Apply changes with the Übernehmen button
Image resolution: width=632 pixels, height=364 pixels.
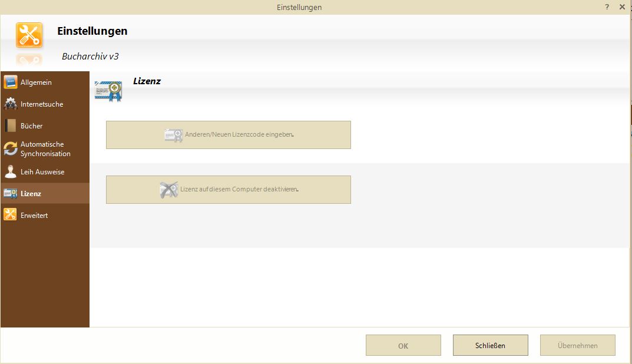(577, 346)
